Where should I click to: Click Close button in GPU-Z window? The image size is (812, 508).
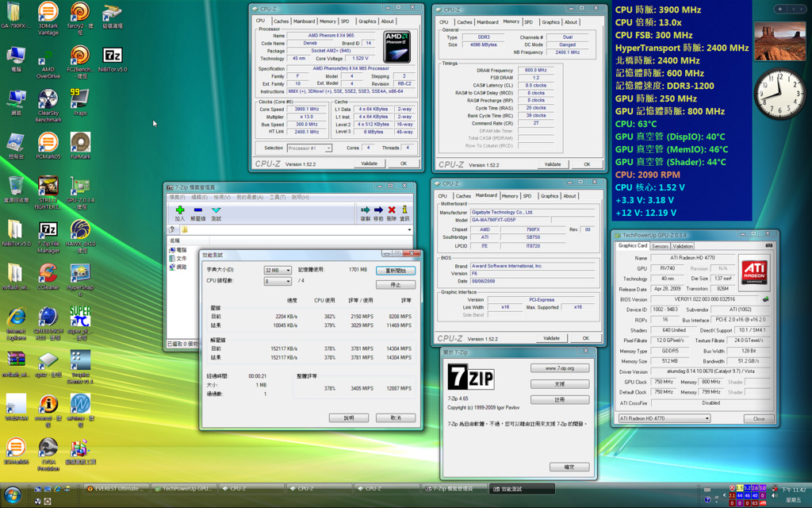[759, 419]
